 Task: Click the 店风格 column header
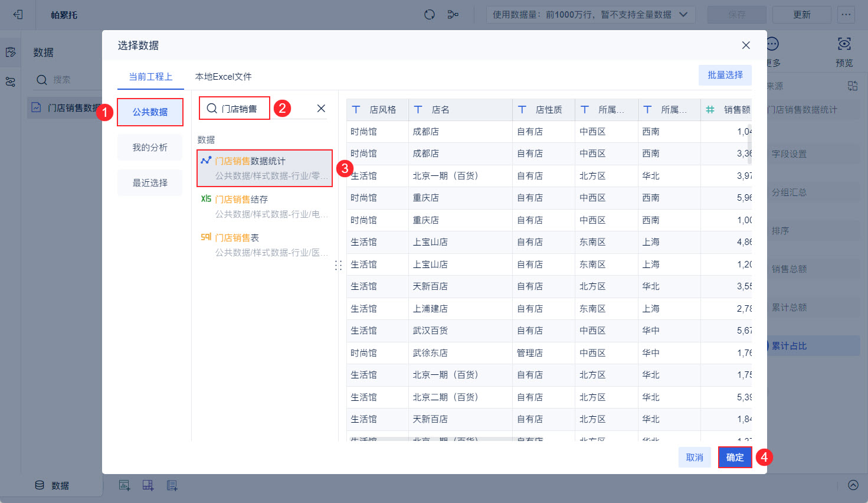coord(378,110)
